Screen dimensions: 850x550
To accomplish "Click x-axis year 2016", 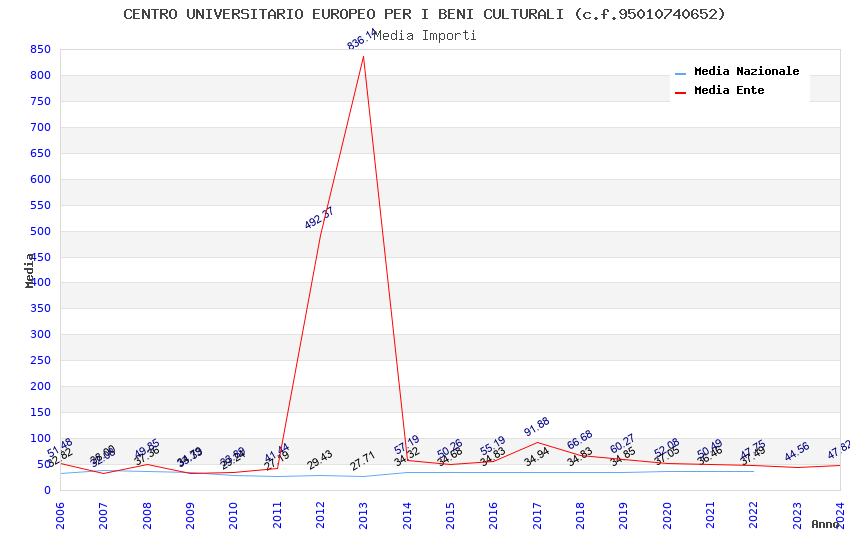I will [494, 515].
